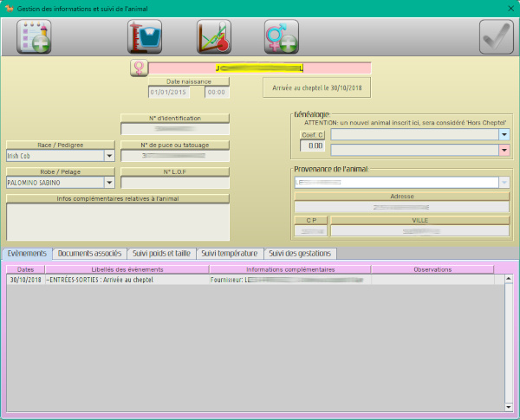Viewport: 520px width, 420px height.
Task: Select the Suivi température tab
Action: [229, 254]
